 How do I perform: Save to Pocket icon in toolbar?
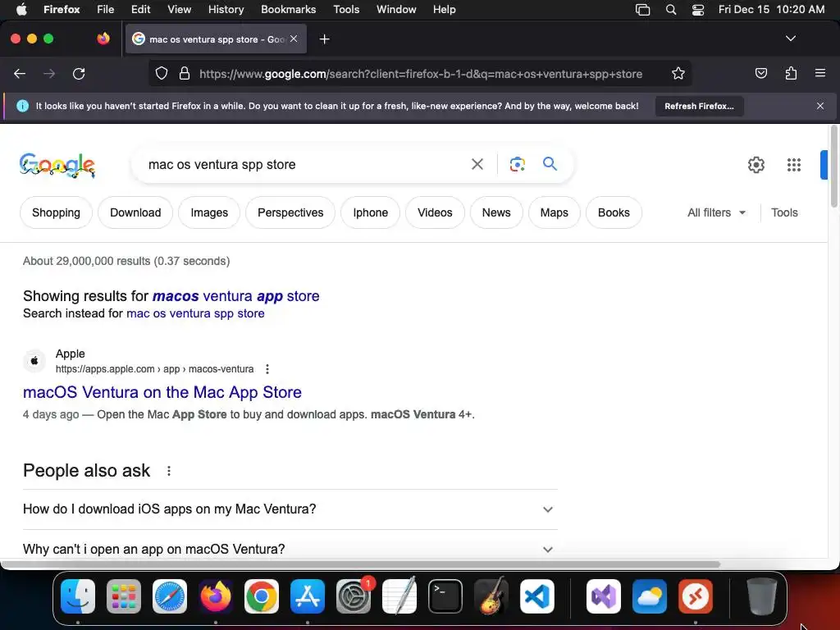pyautogui.click(x=760, y=73)
